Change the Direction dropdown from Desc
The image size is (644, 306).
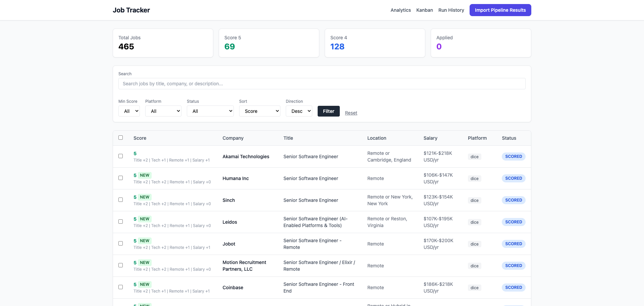click(299, 111)
